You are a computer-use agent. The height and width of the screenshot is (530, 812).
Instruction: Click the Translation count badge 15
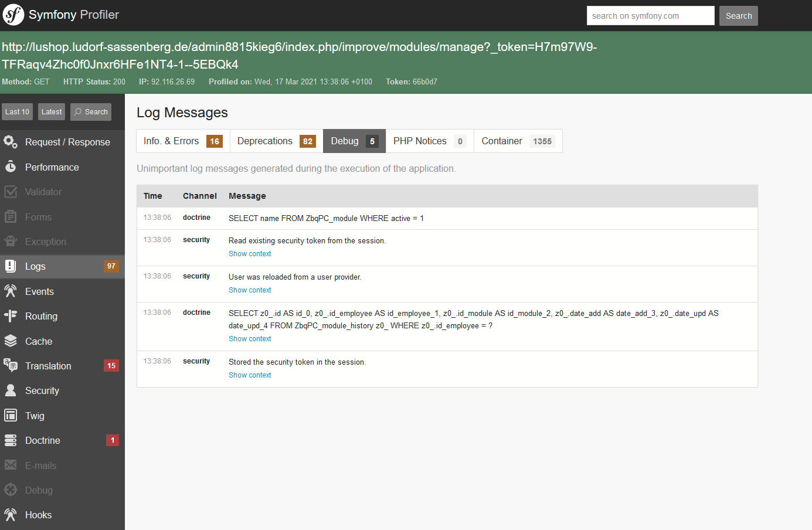pos(111,366)
